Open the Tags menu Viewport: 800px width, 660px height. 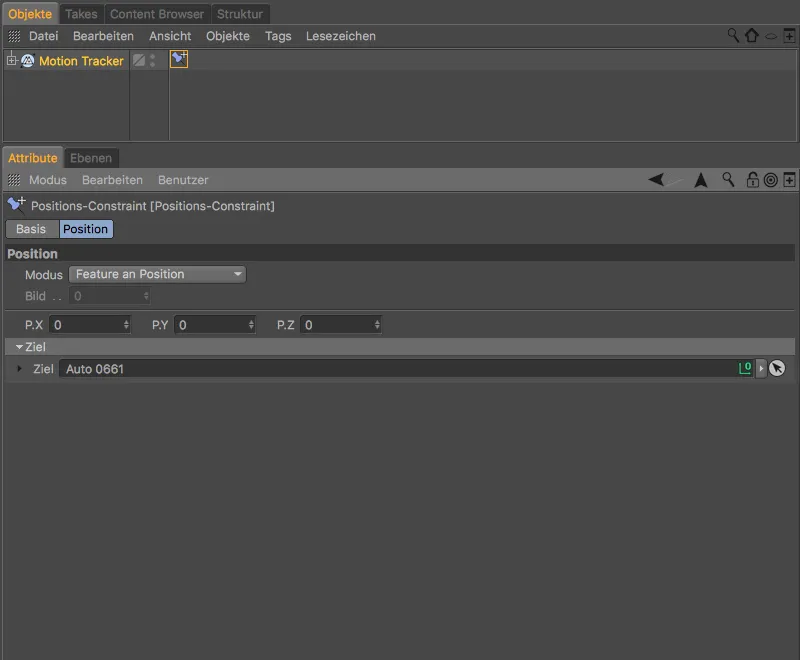pyautogui.click(x=278, y=36)
